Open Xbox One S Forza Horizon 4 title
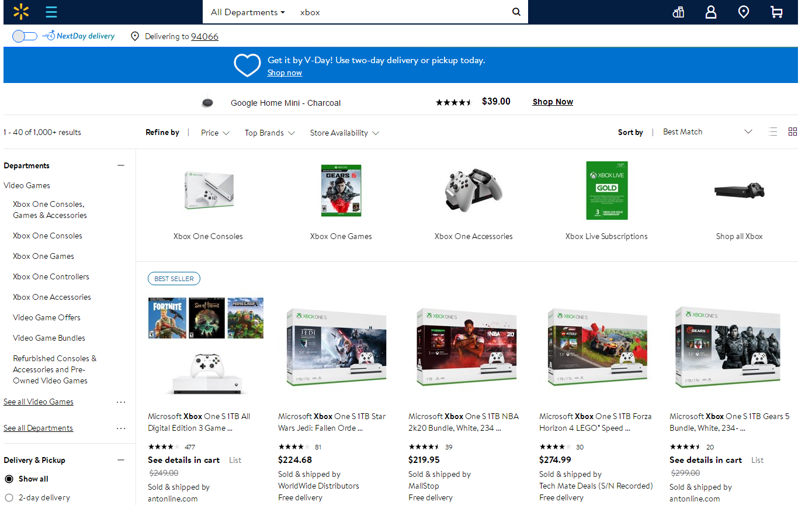The height and width of the screenshot is (505, 812). pos(595,422)
